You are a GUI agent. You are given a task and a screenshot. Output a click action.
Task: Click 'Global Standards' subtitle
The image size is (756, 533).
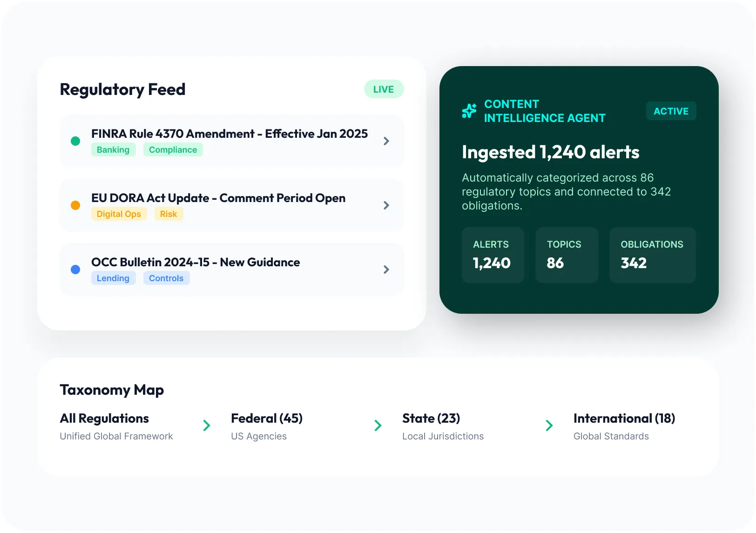[x=611, y=437]
